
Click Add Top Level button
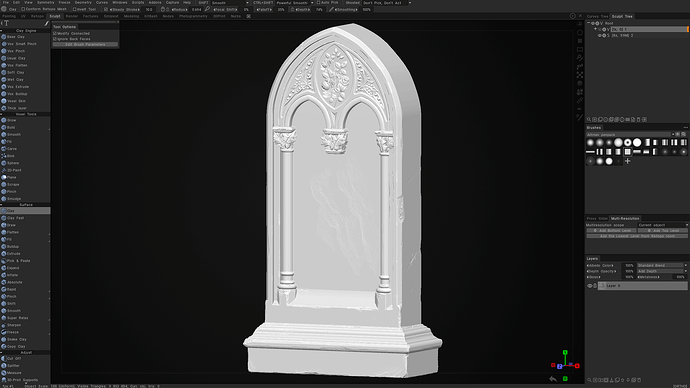[663, 231]
